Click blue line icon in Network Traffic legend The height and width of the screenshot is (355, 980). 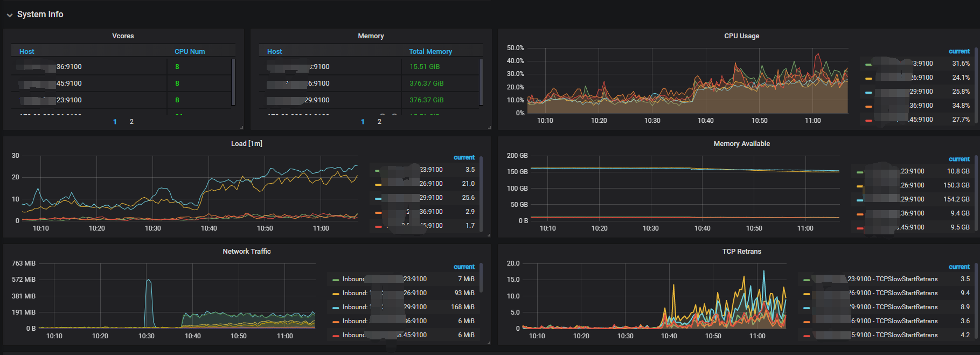coord(336,308)
